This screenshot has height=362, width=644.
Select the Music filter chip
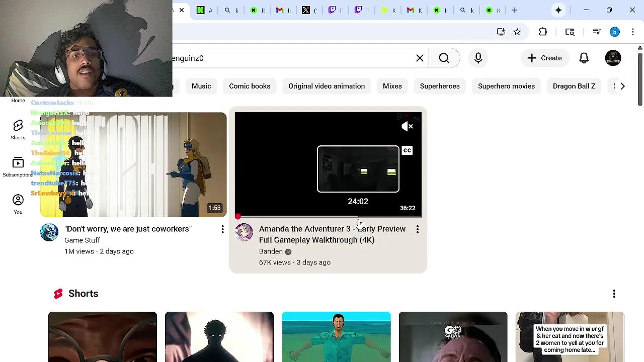coord(201,86)
